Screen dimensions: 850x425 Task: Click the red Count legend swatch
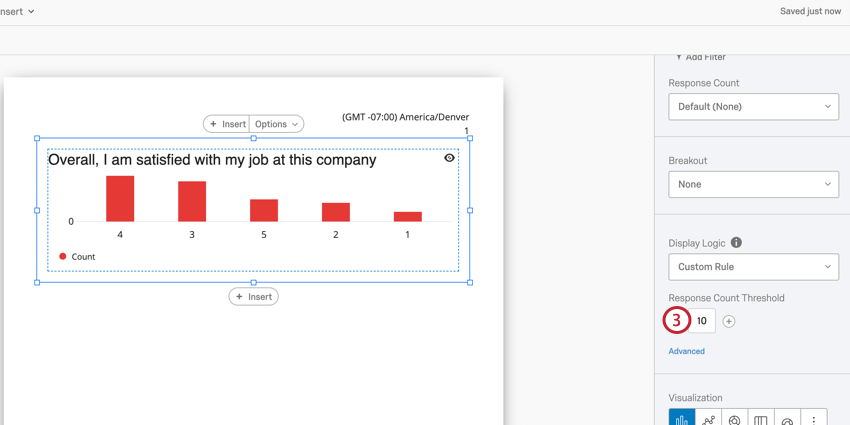(x=63, y=257)
